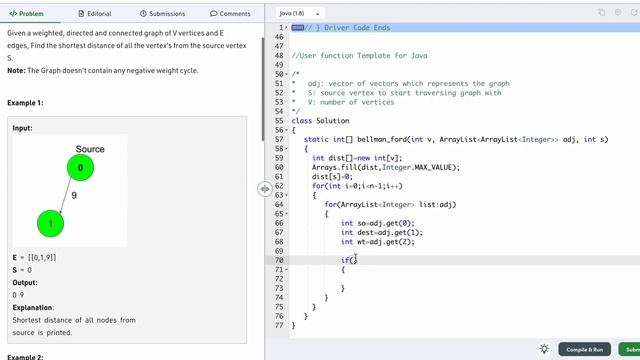Screen dimensions: 640x360
Task: Click 'int dist[]=new int[v];' line
Action: [357, 158]
